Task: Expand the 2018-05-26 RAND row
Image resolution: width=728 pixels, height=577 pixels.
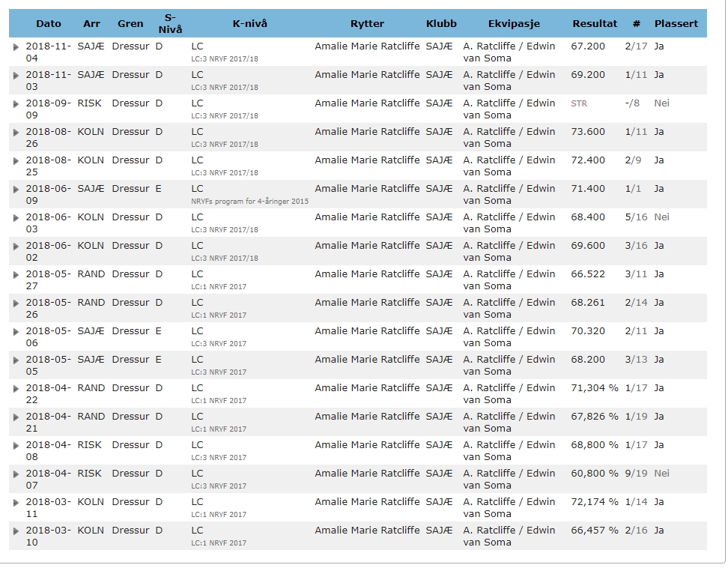Action: pos(16,303)
